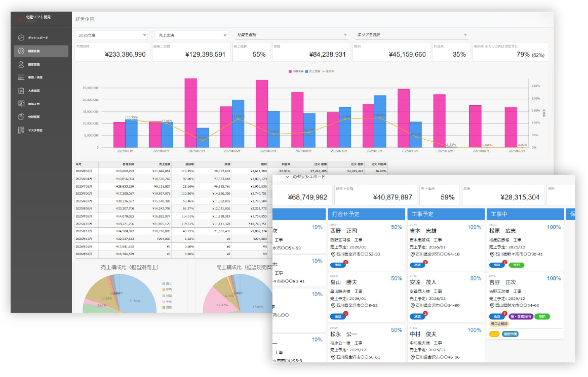This screenshot has height=377, width=588.
Task: Click the 原価入力 money icon
Action: point(21,104)
